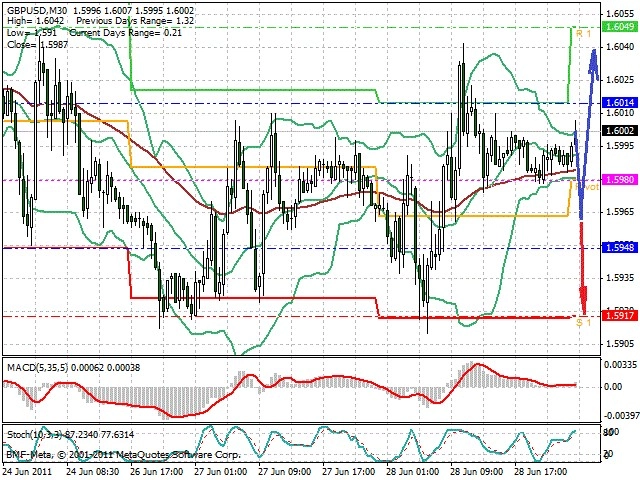The image size is (640, 480).
Task: Click the 28 Jun 01:00 time axis label
Action: 413,472
